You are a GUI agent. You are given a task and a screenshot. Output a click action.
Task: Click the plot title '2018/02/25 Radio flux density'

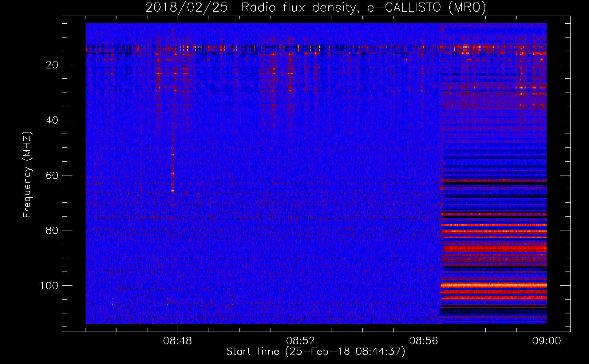[316, 7]
